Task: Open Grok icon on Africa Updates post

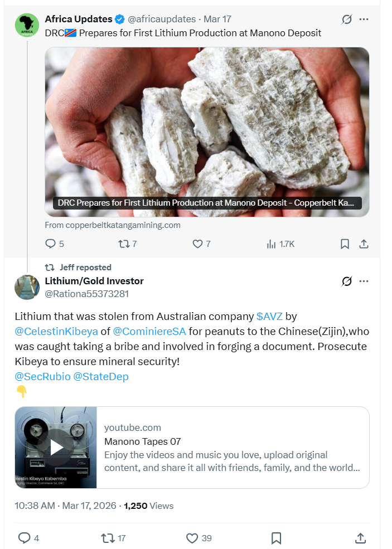Action: pyautogui.click(x=347, y=20)
